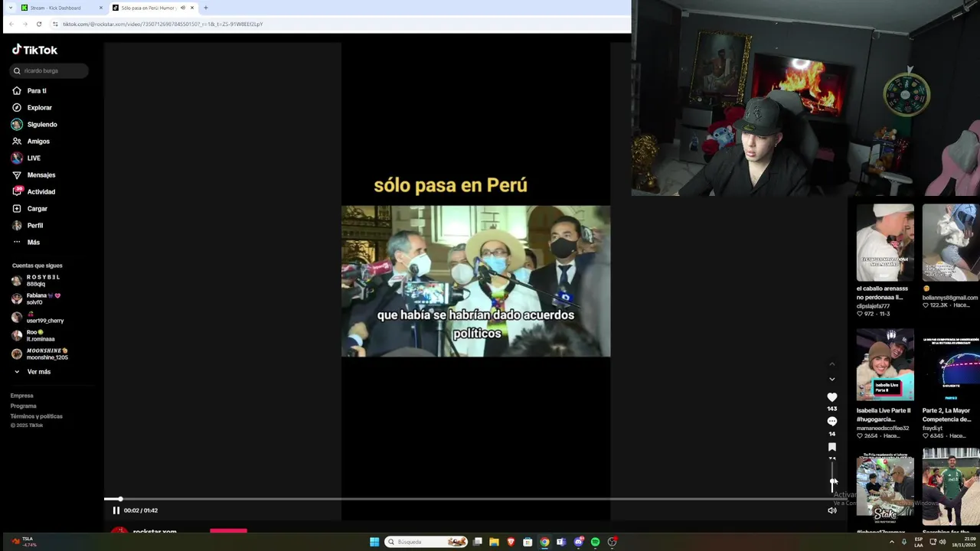The height and width of the screenshot is (551, 980).
Task: Open Microsoft Store from the taskbar
Action: pyautogui.click(x=528, y=542)
